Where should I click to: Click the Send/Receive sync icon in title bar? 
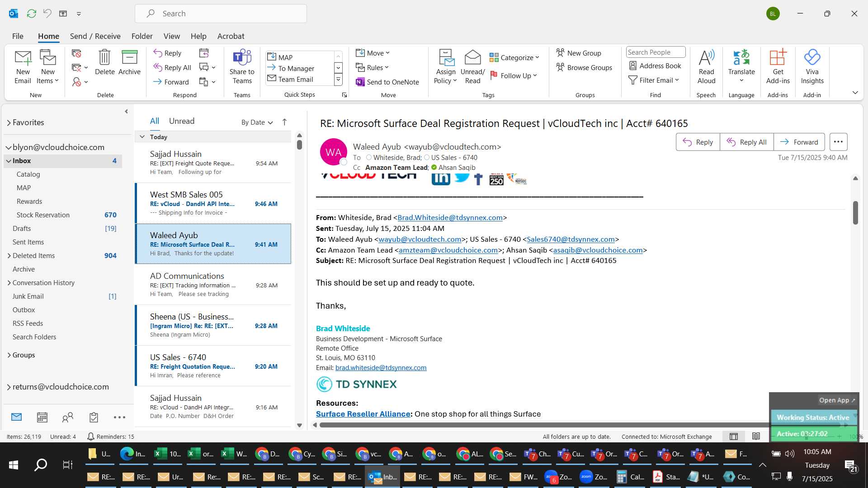point(31,14)
